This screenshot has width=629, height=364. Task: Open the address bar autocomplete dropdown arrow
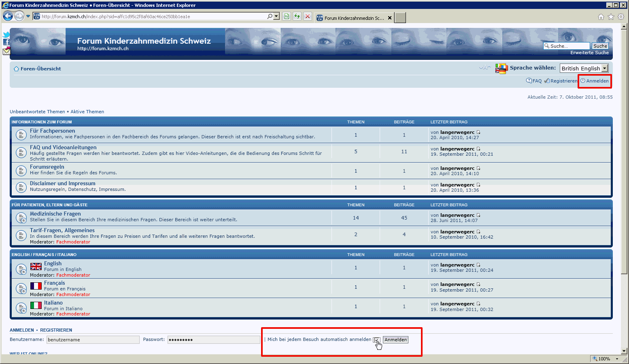pyautogui.click(x=276, y=17)
